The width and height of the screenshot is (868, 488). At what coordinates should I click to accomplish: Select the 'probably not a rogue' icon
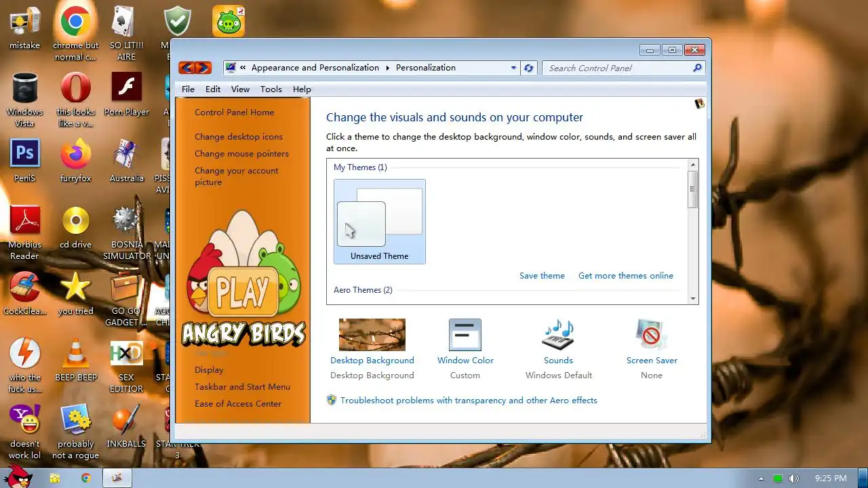coord(75,432)
